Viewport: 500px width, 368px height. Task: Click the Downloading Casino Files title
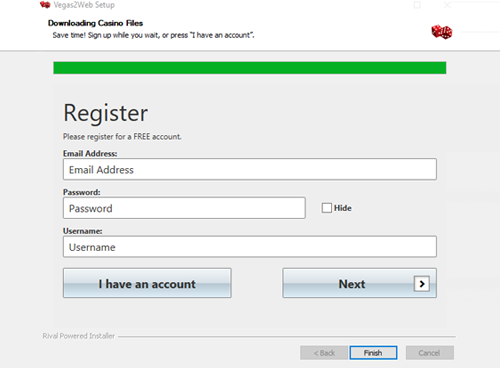(95, 23)
